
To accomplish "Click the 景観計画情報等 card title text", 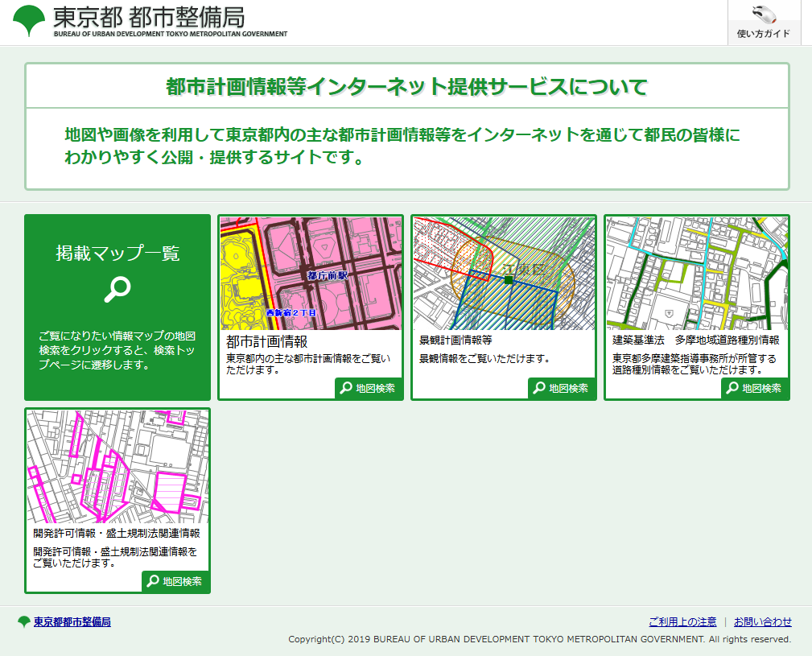I will click(455, 340).
